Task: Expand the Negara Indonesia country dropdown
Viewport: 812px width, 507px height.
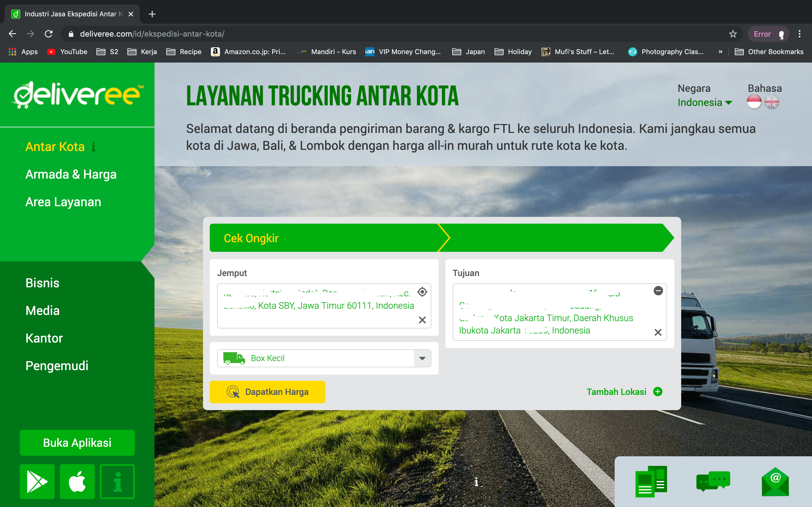Action: [704, 102]
